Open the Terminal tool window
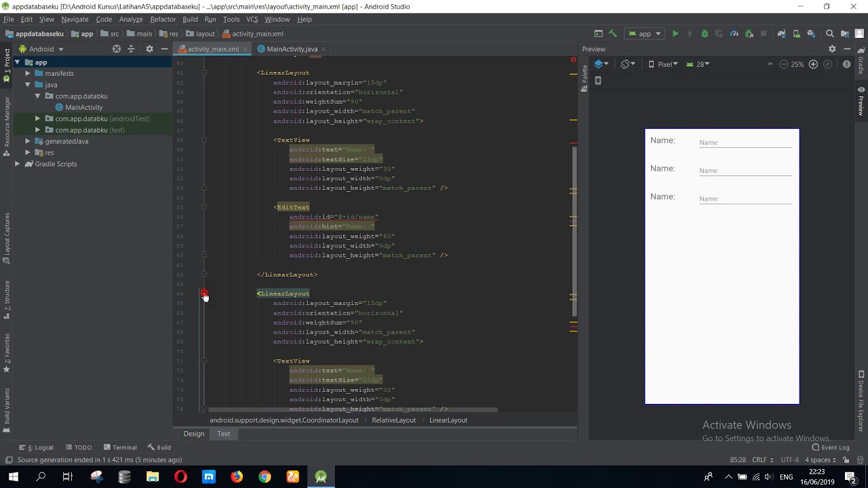 (x=120, y=447)
